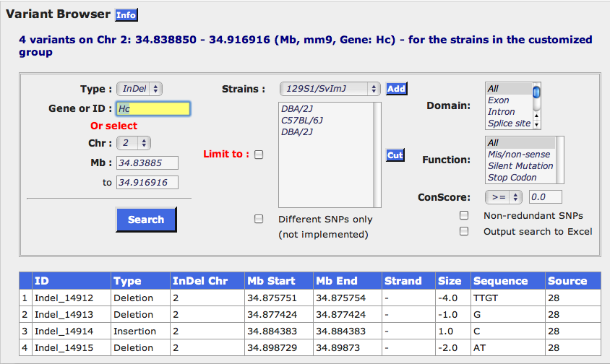Enable the Non-redundant SNPs checkbox
This screenshot has width=610, height=364.
pos(464,215)
